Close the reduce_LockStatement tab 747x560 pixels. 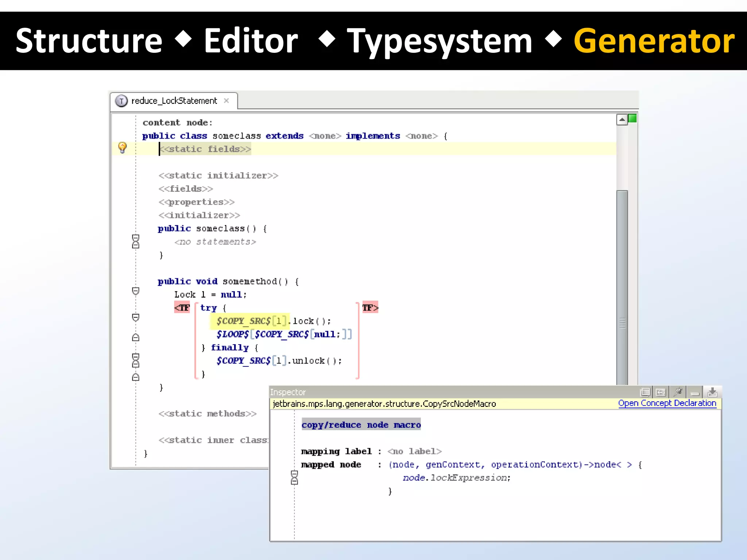click(227, 101)
